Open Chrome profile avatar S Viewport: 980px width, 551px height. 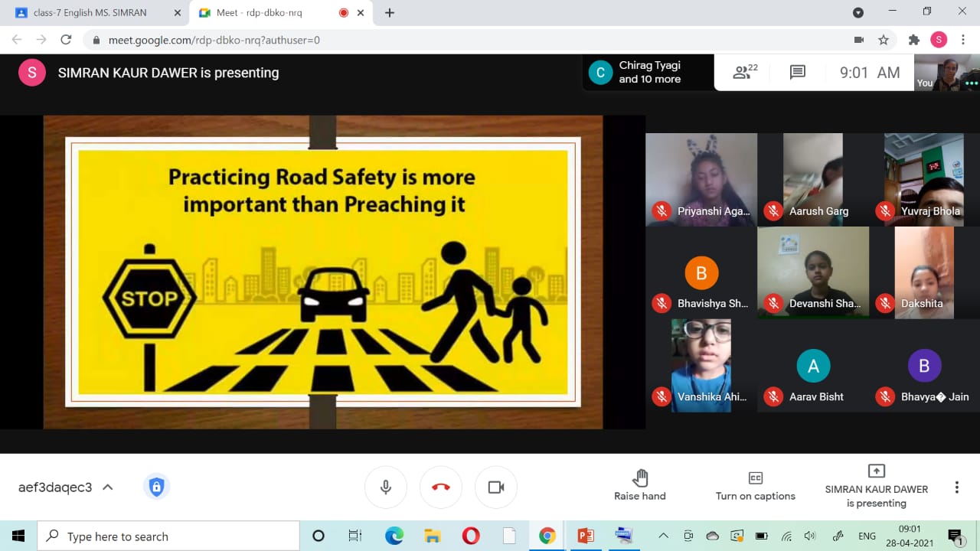(939, 40)
